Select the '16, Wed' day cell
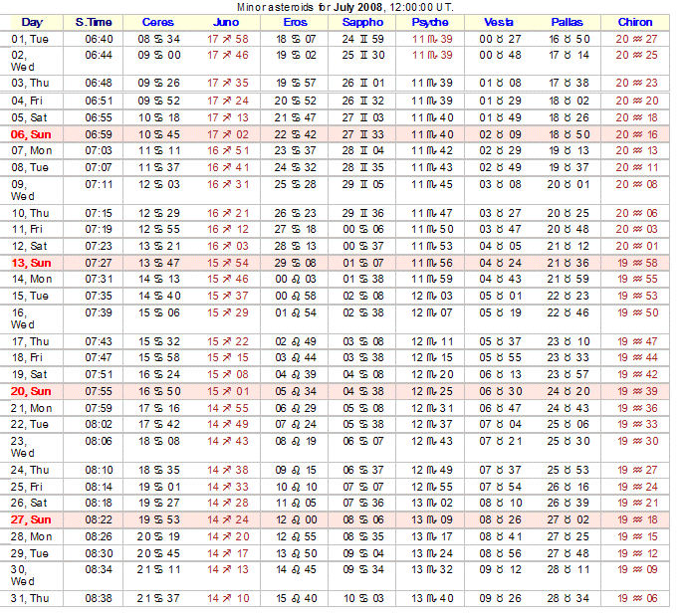The height and width of the screenshot is (616, 682). pyautogui.click(x=23, y=318)
